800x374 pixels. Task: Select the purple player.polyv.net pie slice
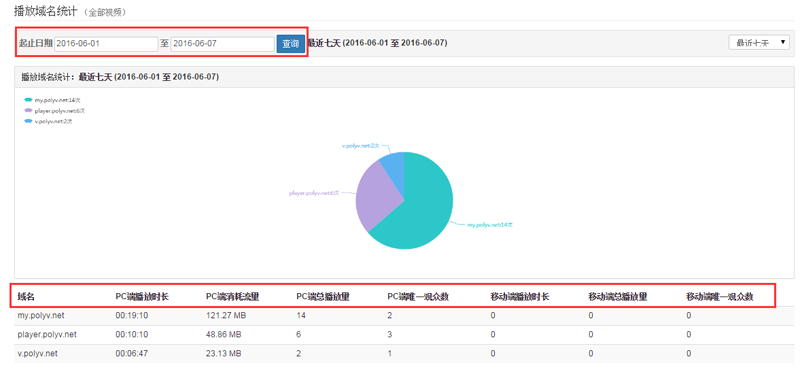pyautogui.click(x=375, y=196)
